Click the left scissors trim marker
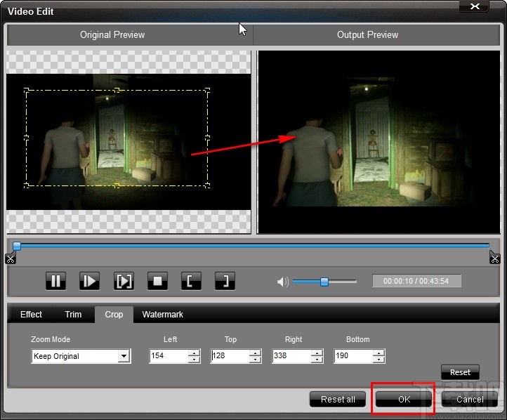 [11, 258]
